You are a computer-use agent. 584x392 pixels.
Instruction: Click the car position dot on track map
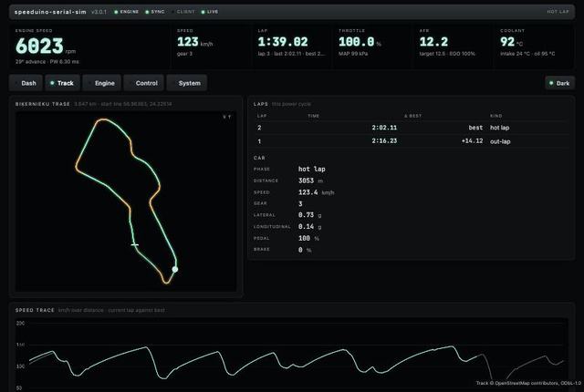point(174,269)
